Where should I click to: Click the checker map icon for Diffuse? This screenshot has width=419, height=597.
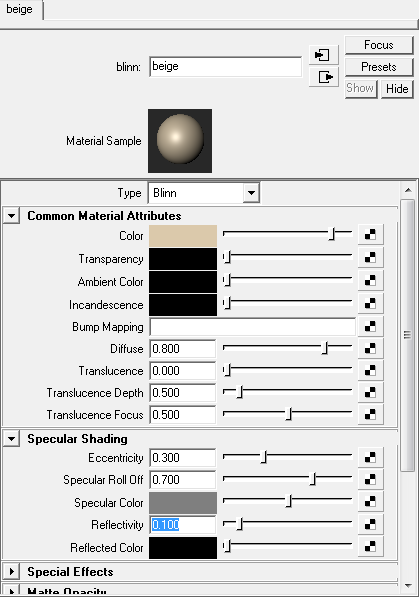(370, 348)
